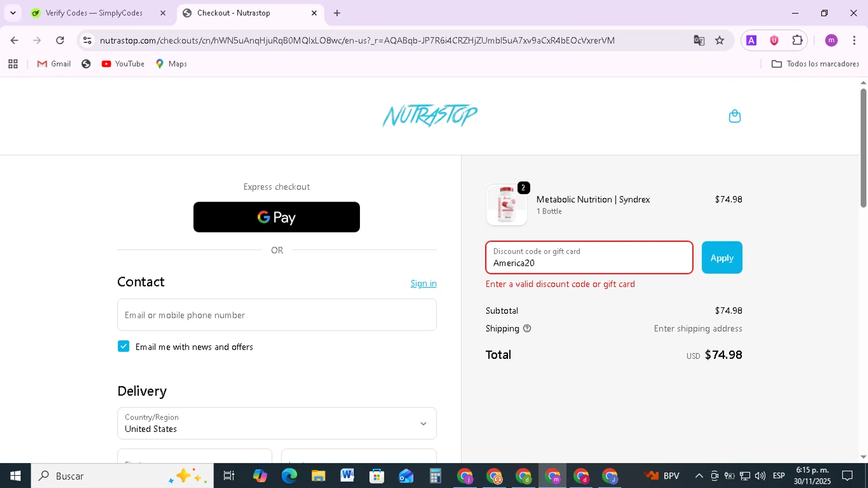Open the shopping bag cart icon

click(734, 116)
